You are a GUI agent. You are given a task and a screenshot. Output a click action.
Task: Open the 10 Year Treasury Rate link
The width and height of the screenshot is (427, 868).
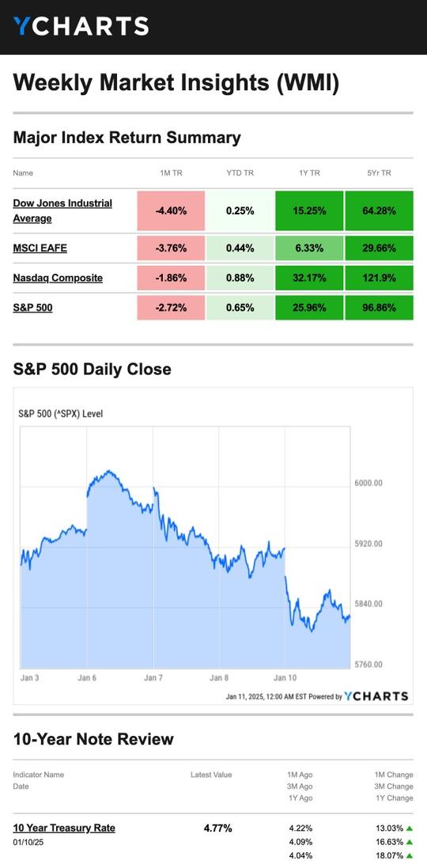(64, 828)
